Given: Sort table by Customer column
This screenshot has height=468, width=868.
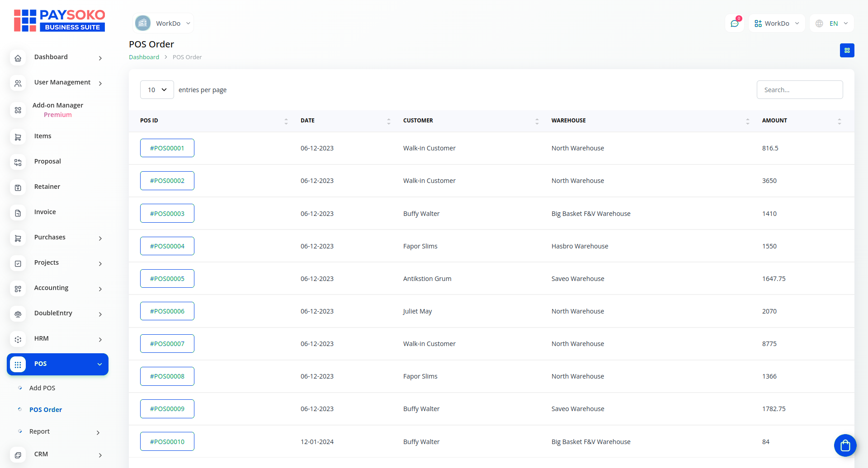Looking at the screenshot, I should click(x=537, y=121).
